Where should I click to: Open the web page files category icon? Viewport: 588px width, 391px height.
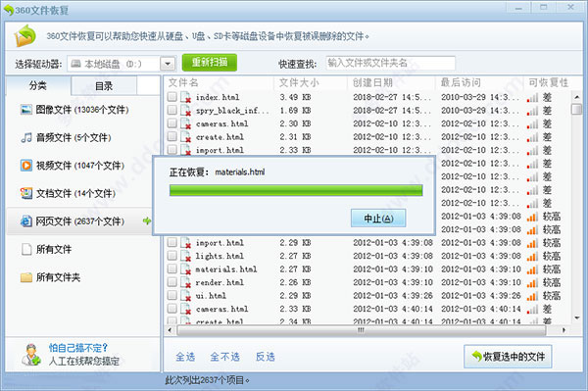[x=26, y=221]
